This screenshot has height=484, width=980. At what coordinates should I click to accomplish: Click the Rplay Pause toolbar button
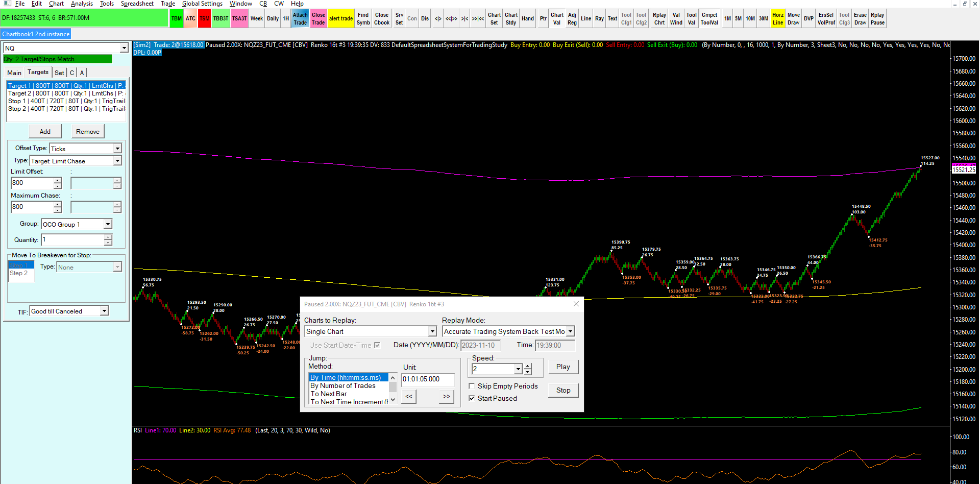coord(877,18)
